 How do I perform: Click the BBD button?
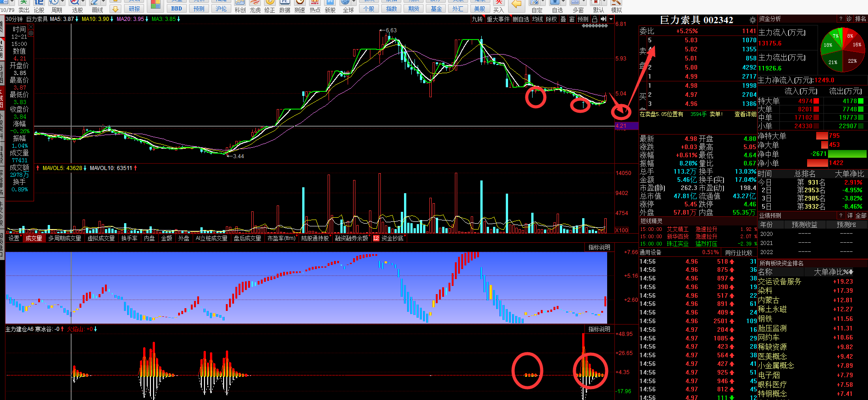click(177, 9)
